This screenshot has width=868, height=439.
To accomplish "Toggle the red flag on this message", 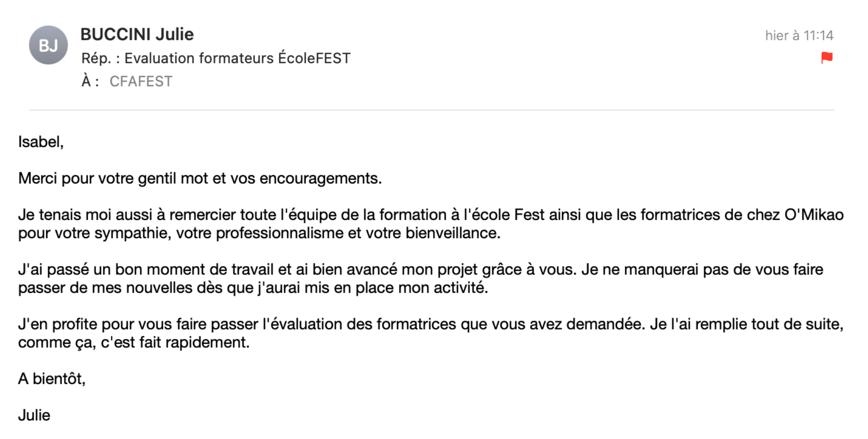I will 827,58.
